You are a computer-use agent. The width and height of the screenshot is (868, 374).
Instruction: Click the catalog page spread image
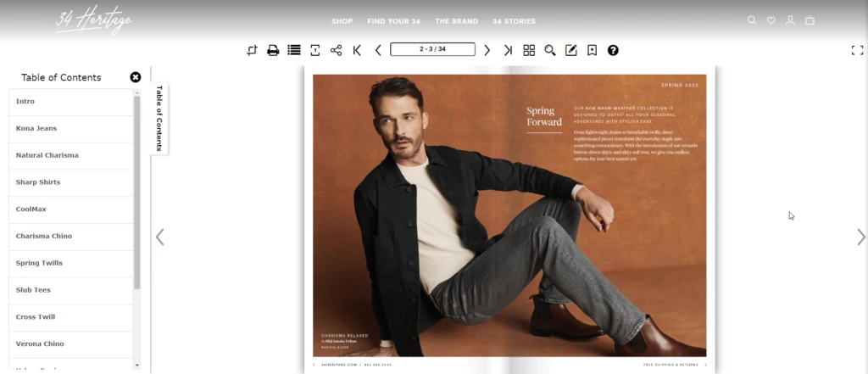[509, 215]
